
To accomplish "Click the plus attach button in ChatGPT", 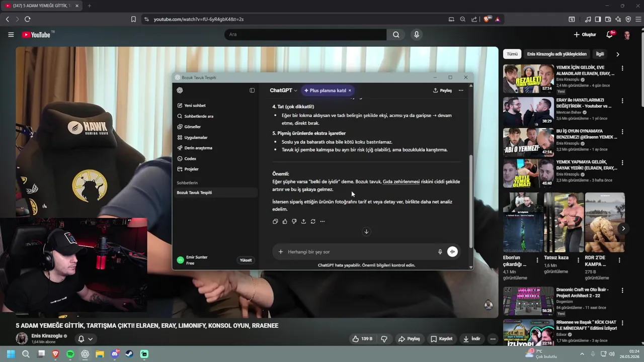I will point(281,252).
